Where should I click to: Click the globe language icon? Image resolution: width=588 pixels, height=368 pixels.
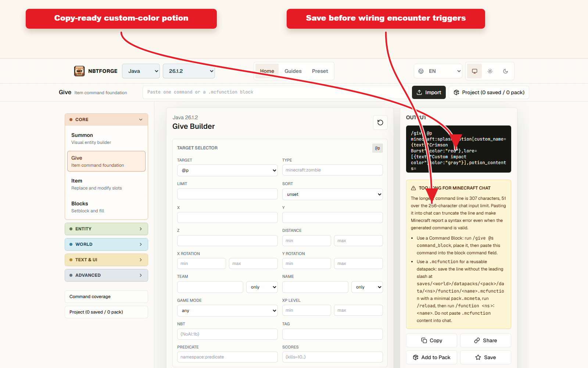click(421, 71)
